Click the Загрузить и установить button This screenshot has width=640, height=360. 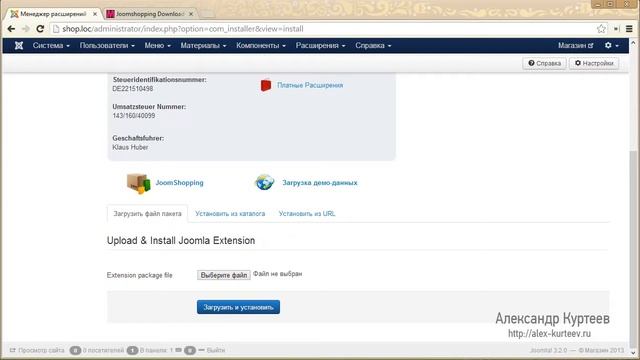pyautogui.click(x=238, y=307)
